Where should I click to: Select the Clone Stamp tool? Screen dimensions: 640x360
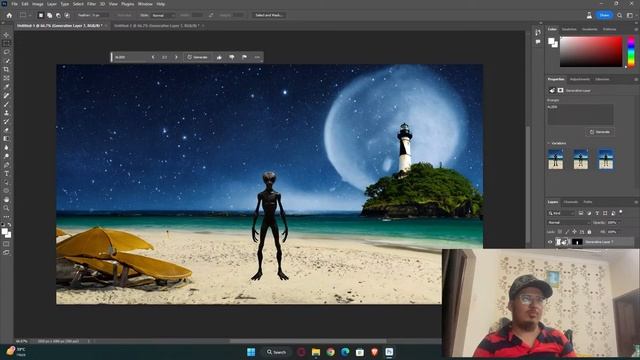click(x=6, y=113)
